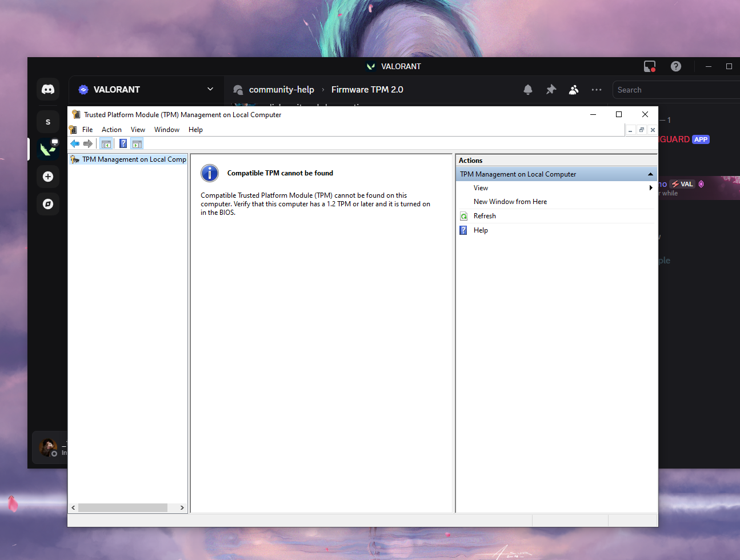Open the Help menu in the menu bar
This screenshot has height=560, width=740.
[x=195, y=130]
